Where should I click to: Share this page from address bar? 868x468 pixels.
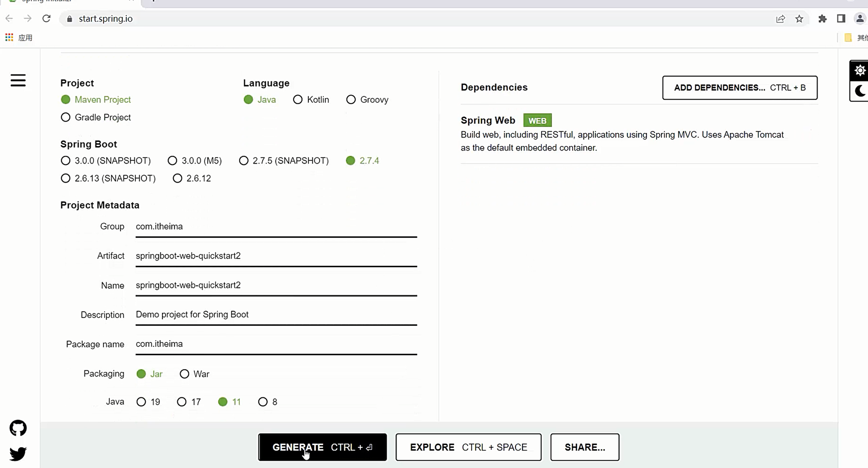(x=780, y=19)
